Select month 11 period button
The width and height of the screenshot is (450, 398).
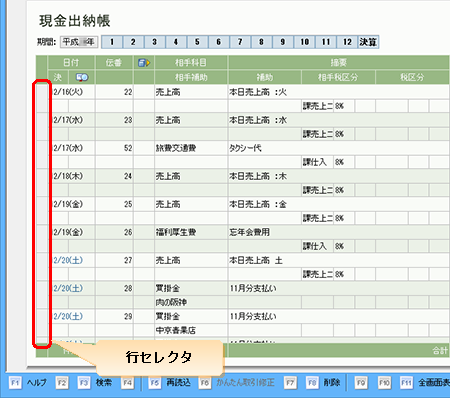(326, 42)
